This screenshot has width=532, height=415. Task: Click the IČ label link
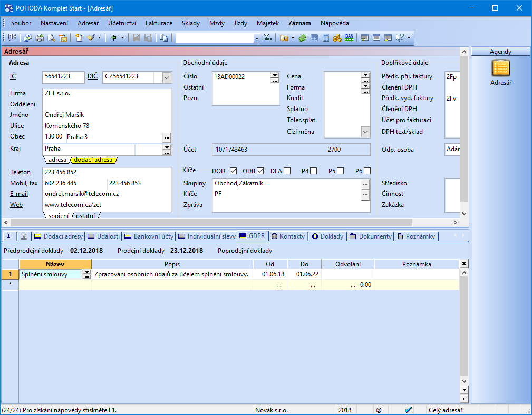tap(13, 76)
